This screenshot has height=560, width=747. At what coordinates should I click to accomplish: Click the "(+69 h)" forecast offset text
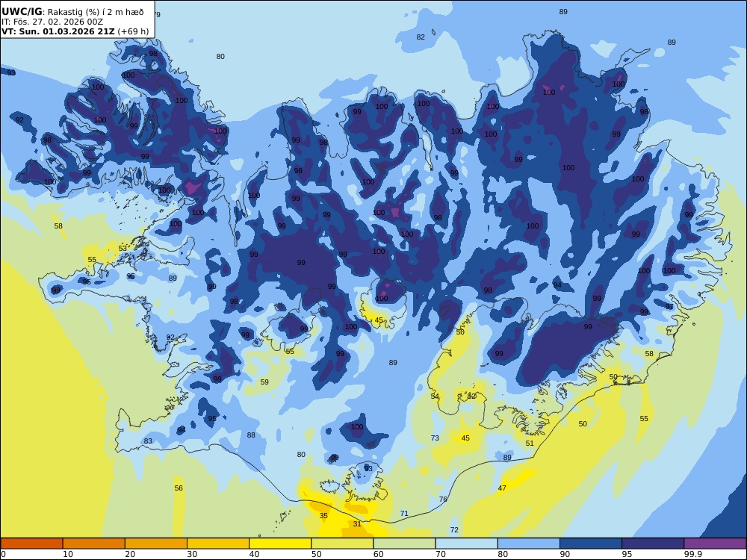click(133, 32)
